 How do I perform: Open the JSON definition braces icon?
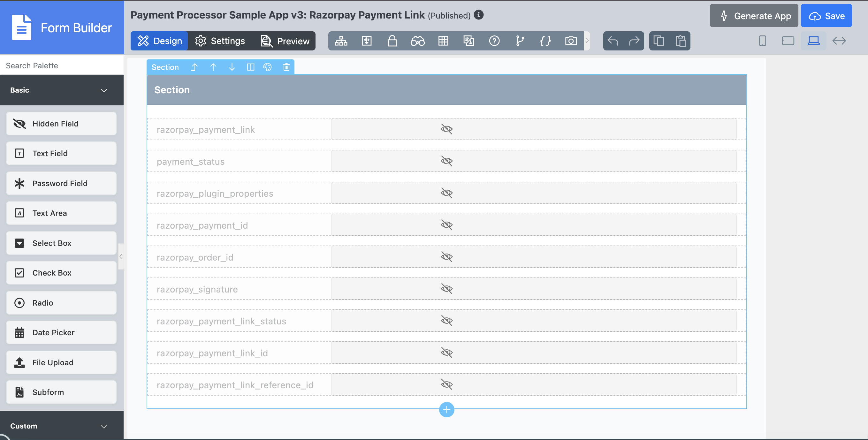(x=545, y=41)
